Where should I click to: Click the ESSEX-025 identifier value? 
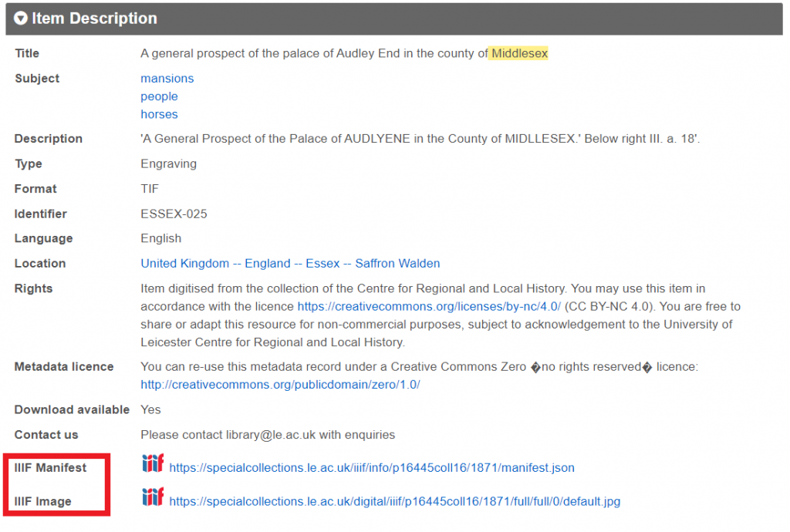click(174, 214)
